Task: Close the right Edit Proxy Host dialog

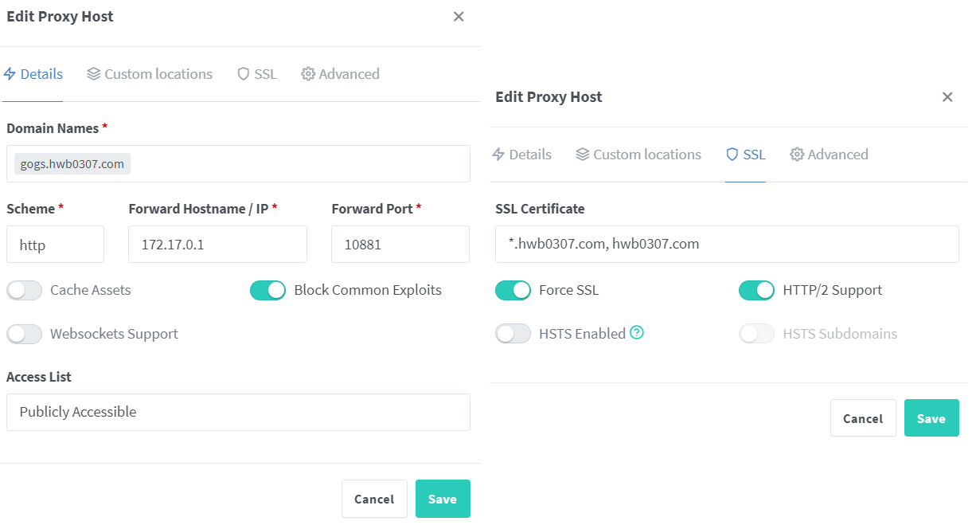Action: (x=947, y=97)
